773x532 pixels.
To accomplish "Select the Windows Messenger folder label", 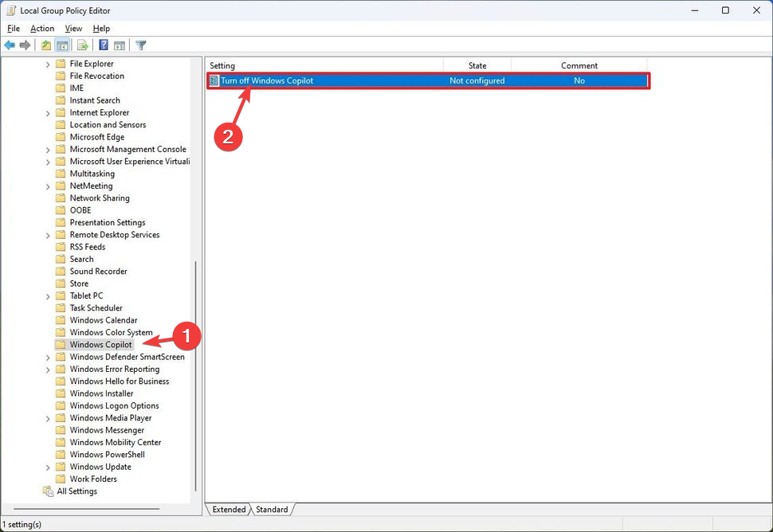I will (x=107, y=430).
